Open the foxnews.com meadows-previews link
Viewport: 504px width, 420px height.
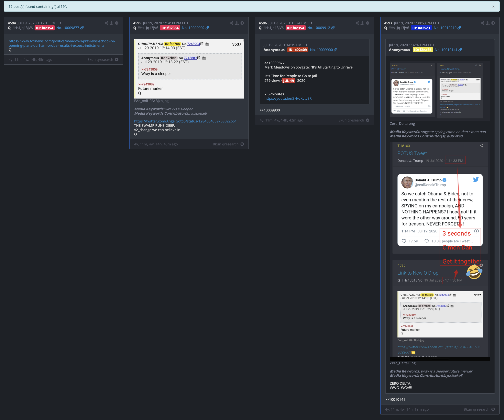pos(62,43)
